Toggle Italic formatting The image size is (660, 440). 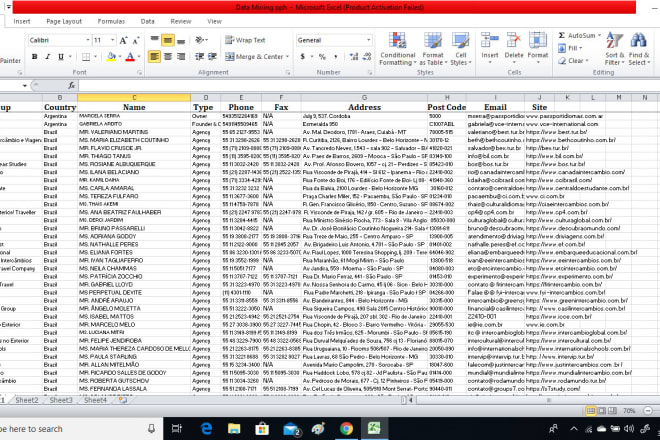(x=48, y=56)
